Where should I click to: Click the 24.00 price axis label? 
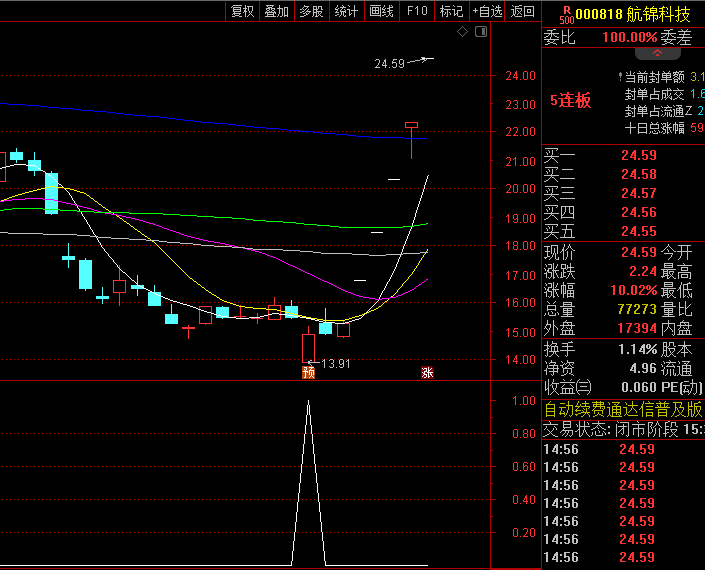pyautogui.click(x=520, y=76)
